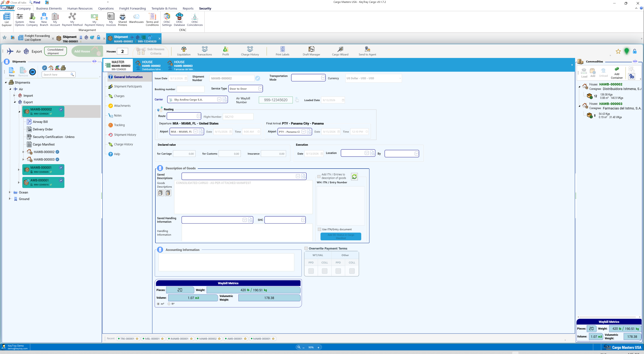Click the shipments Search here field
Viewport: 644px width, 354px height.
point(59,74)
